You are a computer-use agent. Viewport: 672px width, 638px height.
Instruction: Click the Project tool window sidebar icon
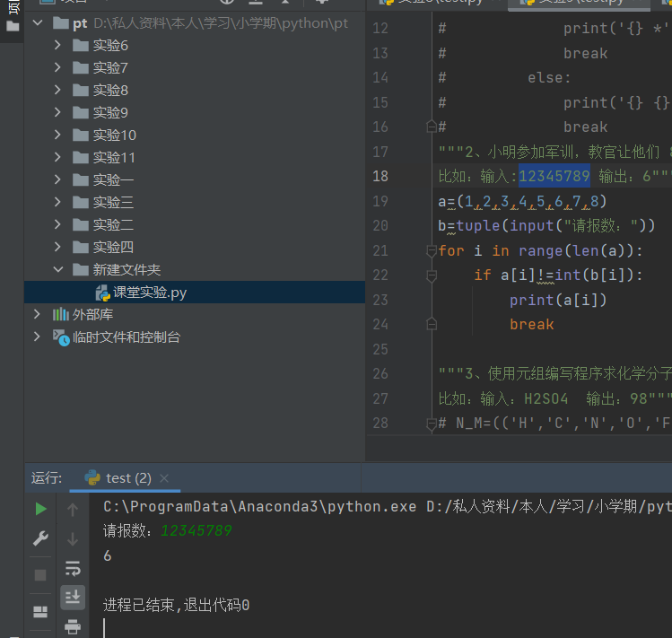(x=13, y=27)
